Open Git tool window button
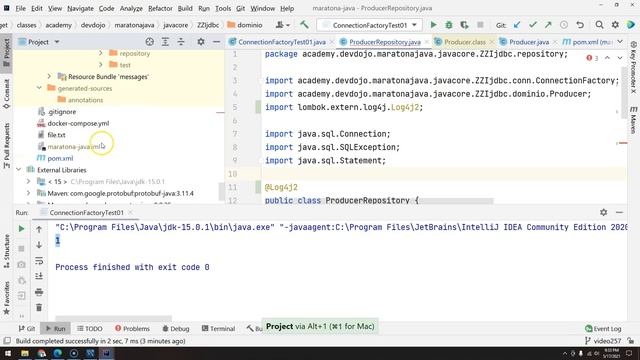This screenshot has width=640, height=360. (27, 328)
